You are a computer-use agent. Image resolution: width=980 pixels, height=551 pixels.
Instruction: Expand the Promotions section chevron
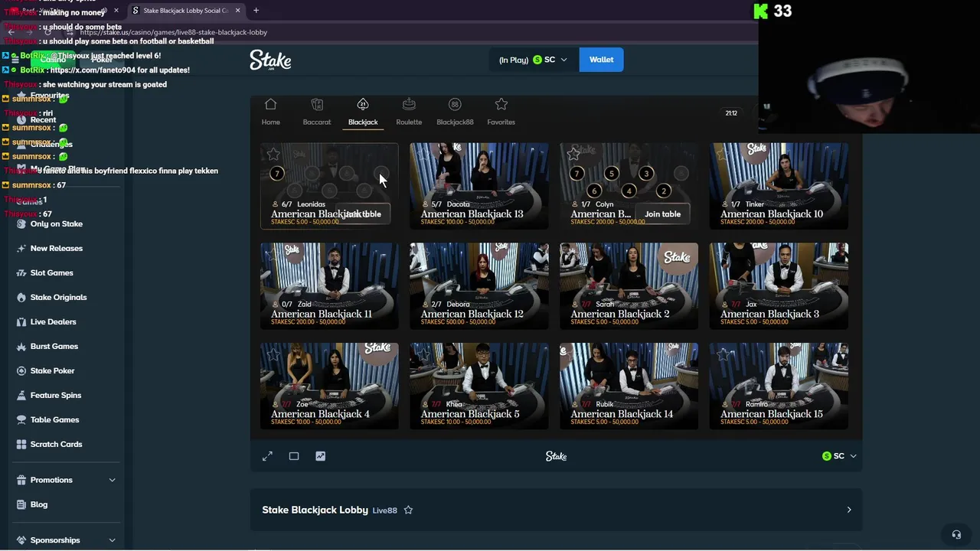(x=112, y=480)
